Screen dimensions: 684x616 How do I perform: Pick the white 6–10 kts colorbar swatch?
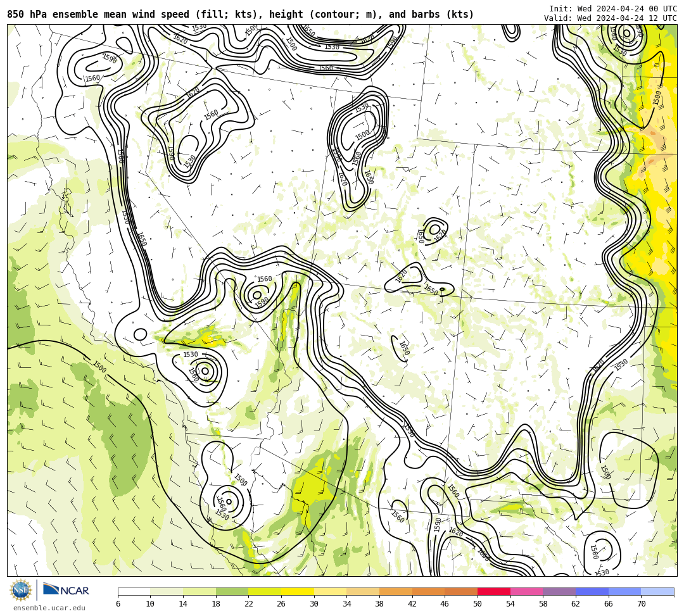[134, 591]
